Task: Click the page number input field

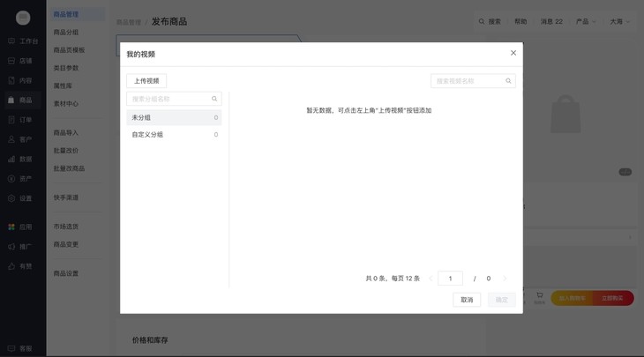Action: [450, 279]
